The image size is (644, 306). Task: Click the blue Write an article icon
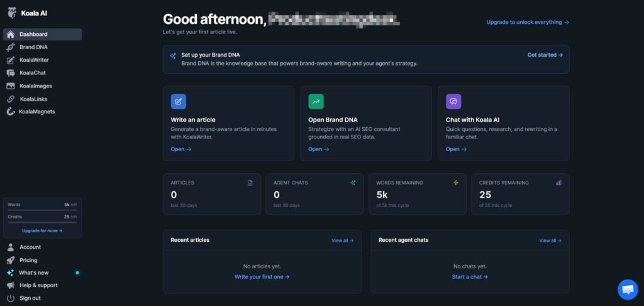(179, 101)
